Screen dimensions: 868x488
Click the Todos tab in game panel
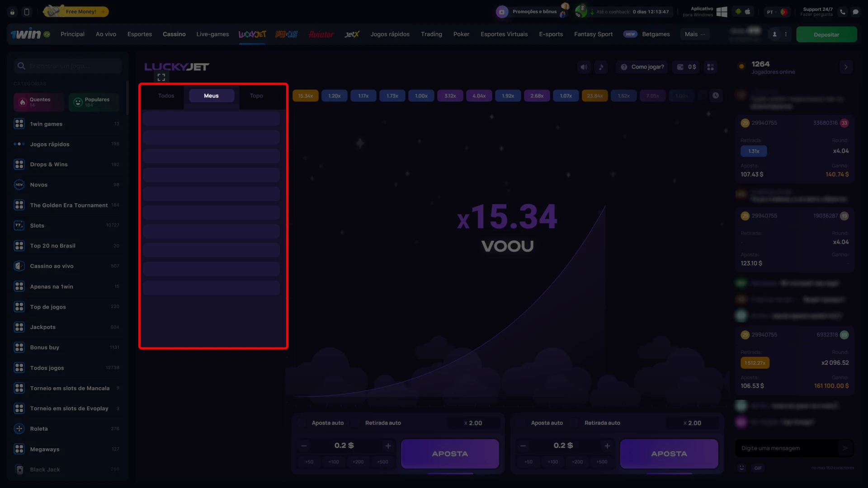point(166,95)
